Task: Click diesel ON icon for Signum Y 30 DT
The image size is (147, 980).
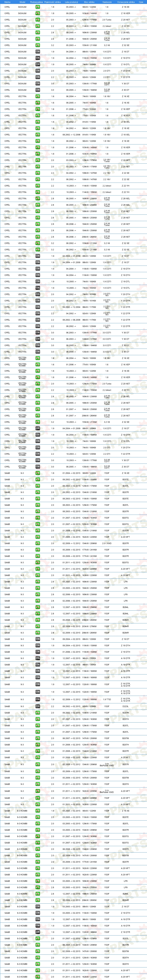Action: coord(38,84)
